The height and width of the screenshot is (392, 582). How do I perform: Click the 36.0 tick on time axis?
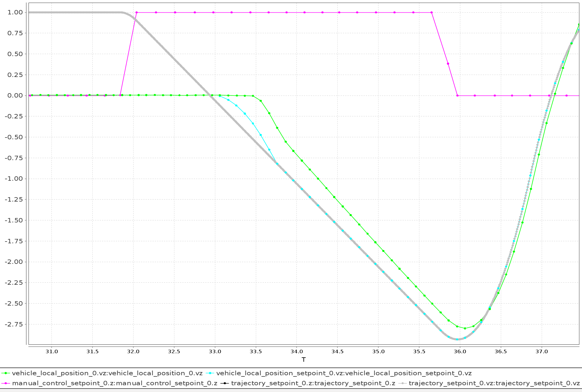coord(460,351)
